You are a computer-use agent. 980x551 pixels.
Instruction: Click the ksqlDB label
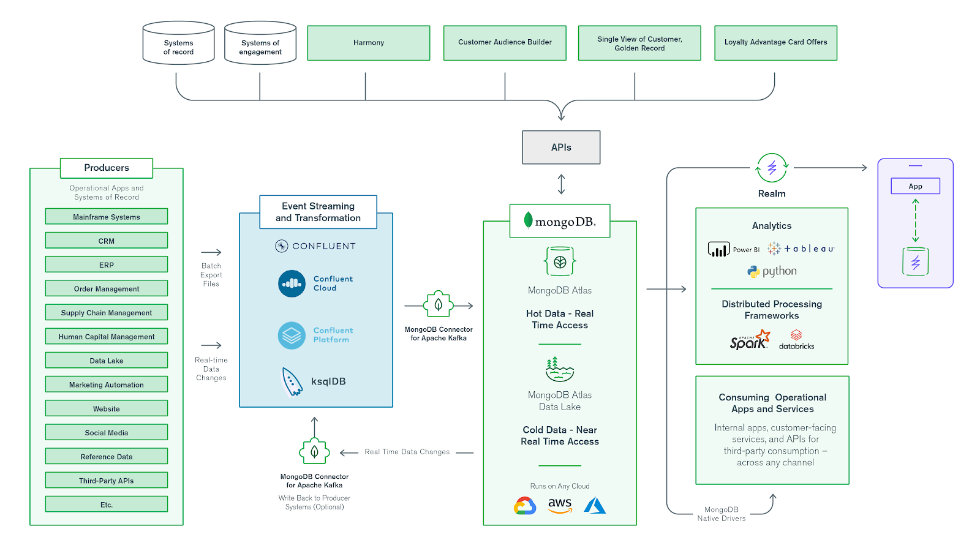pyautogui.click(x=328, y=381)
